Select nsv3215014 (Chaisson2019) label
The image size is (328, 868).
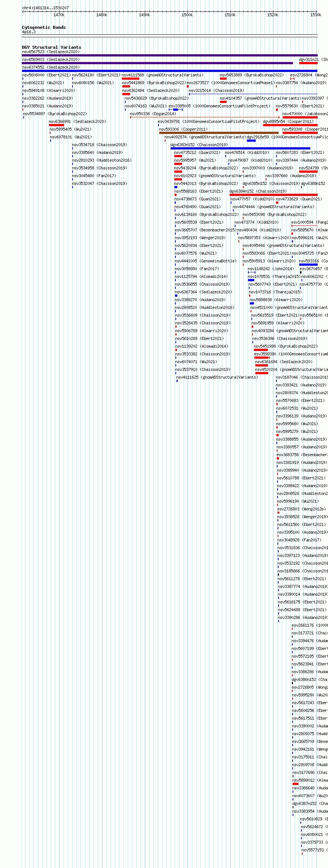[216, 90]
